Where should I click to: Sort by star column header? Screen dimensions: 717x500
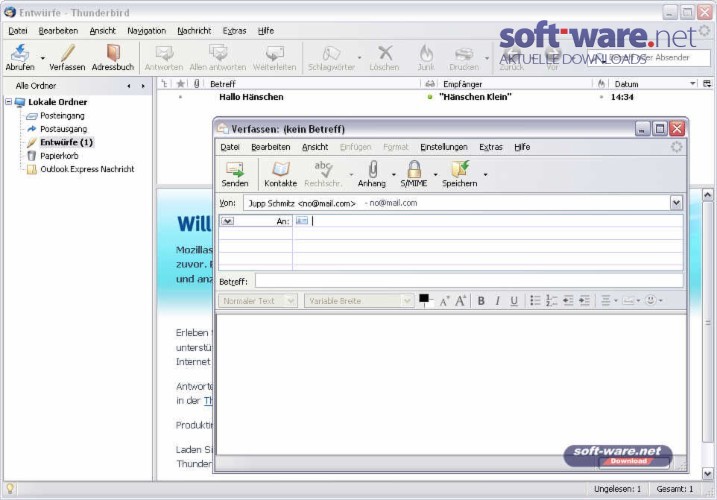pyautogui.click(x=181, y=84)
